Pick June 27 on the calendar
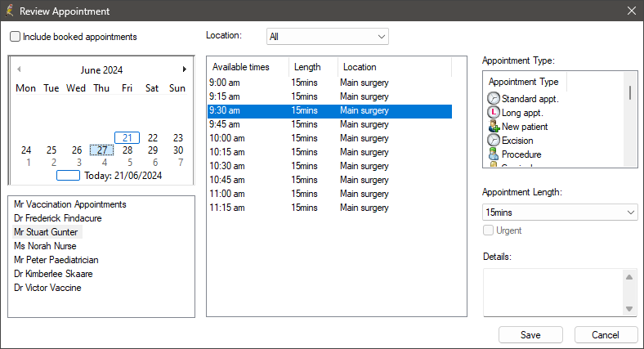644x349 pixels. pyautogui.click(x=102, y=150)
